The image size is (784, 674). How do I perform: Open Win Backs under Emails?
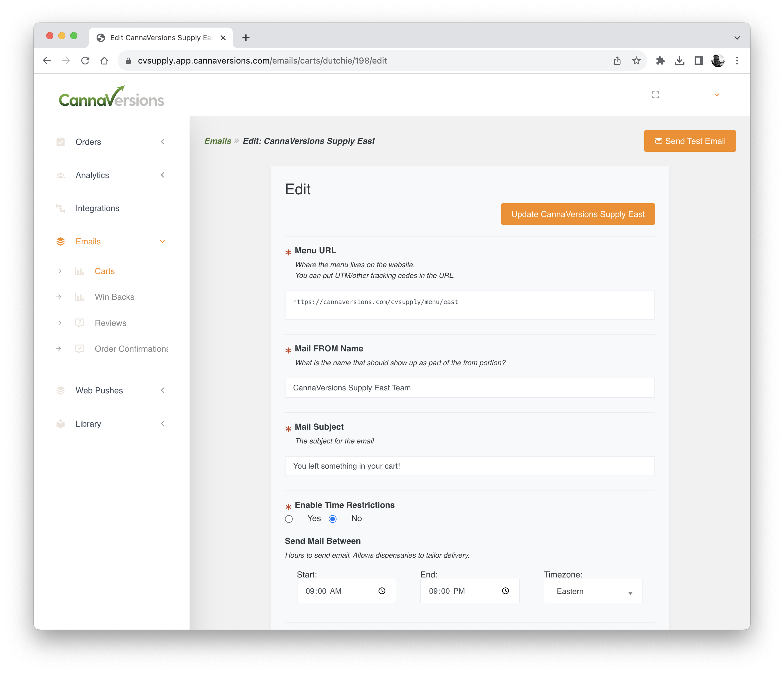pyautogui.click(x=114, y=297)
